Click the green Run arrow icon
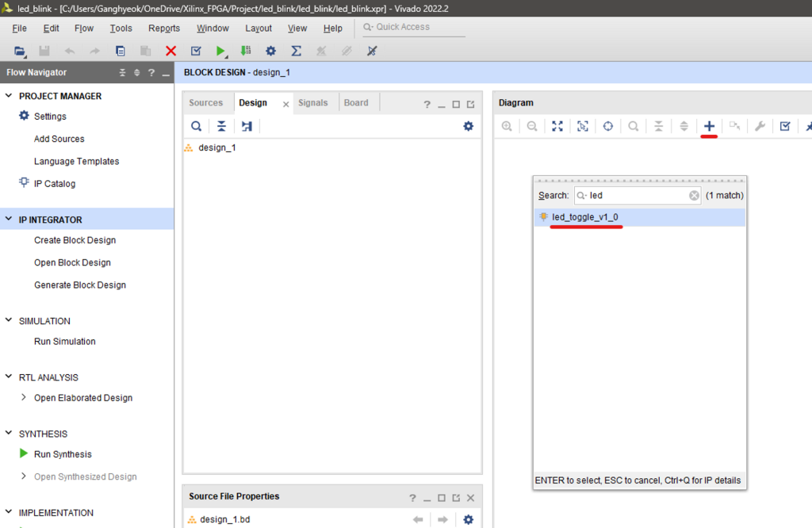 [x=220, y=51]
